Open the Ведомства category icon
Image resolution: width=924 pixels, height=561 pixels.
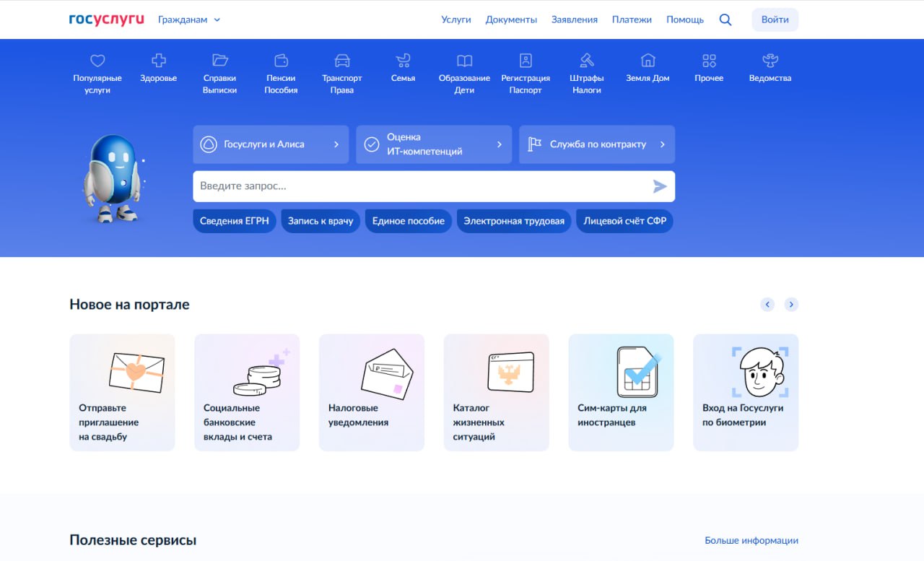(770, 61)
